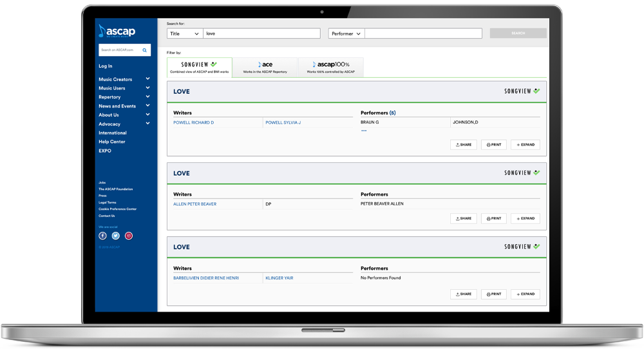The height and width of the screenshot is (349, 644).
Task: Focus the title input containing love
Action: [261, 33]
